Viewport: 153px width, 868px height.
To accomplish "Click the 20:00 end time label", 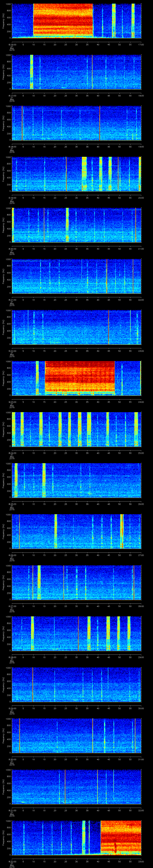I will click(x=141, y=198).
